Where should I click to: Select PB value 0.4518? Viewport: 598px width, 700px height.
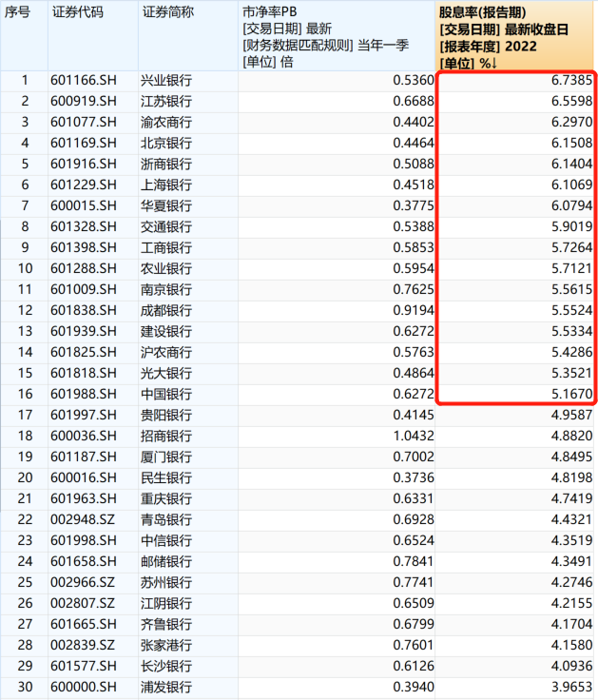pyautogui.click(x=414, y=185)
